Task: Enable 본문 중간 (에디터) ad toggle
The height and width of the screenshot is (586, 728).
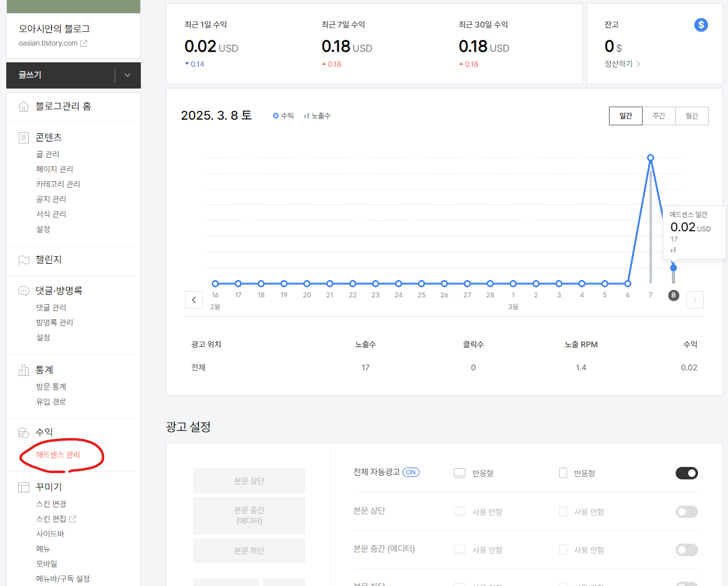Action: (687, 550)
